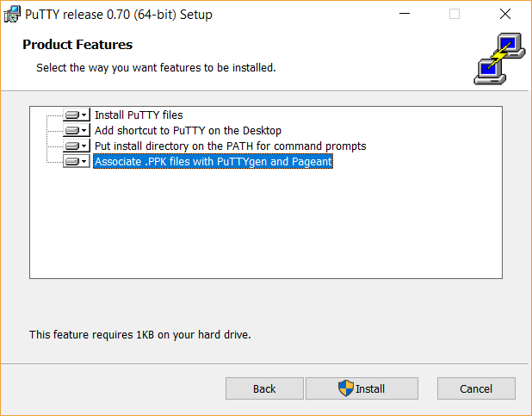Click the disabled maximize button in title bar
532x416 pixels.
pos(455,14)
